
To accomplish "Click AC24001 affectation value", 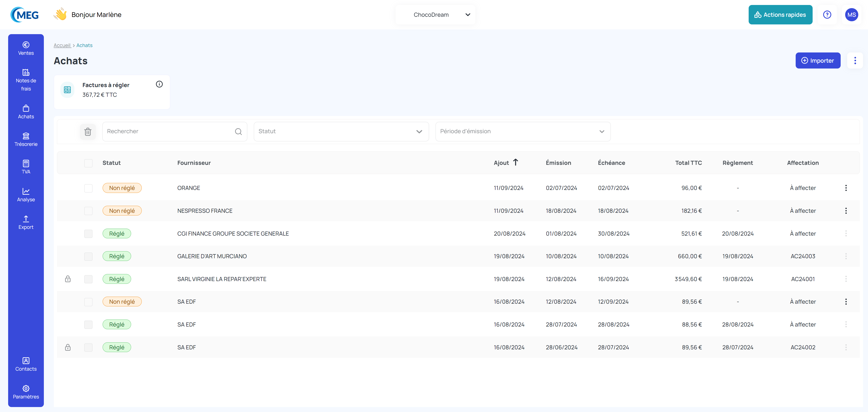I will [803, 279].
